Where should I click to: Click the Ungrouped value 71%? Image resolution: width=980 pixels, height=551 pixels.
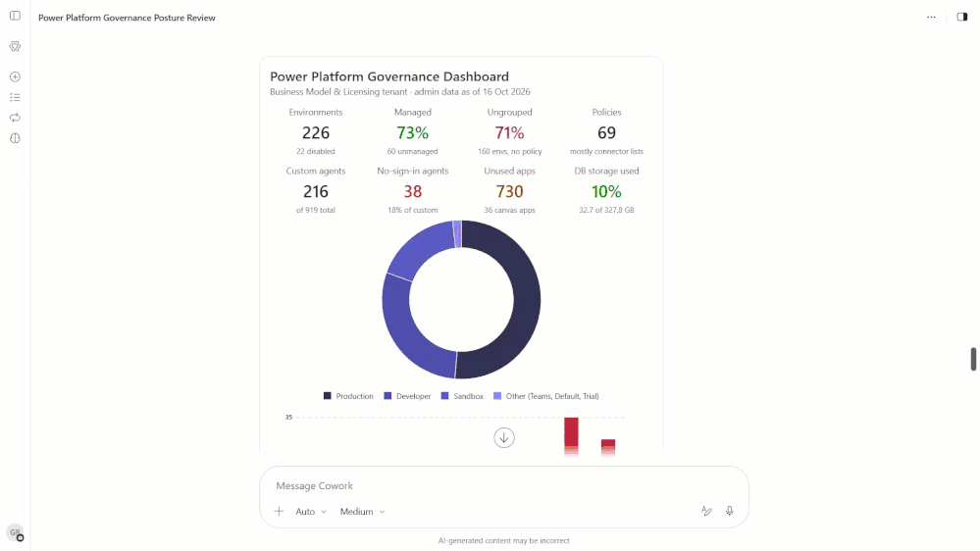pyautogui.click(x=509, y=132)
